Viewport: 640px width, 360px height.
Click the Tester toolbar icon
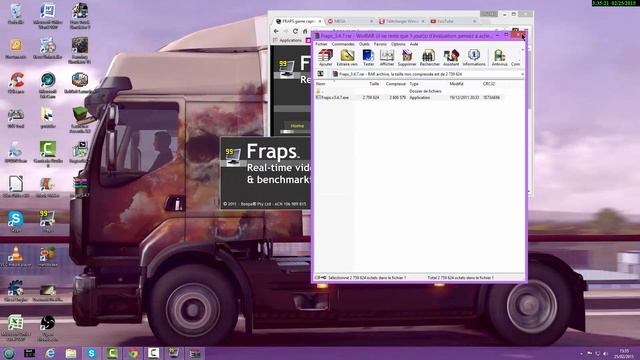[x=368, y=58]
